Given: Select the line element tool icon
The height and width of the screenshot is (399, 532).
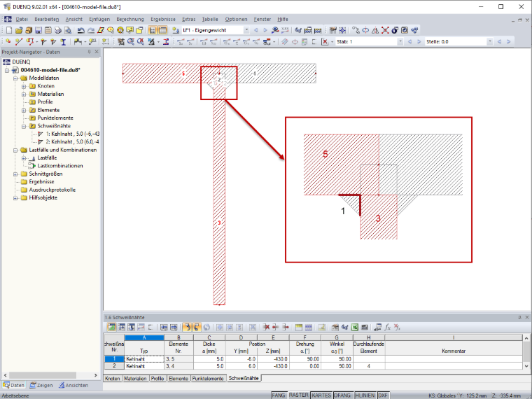Looking at the screenshot, I should [x=19, y=41].
